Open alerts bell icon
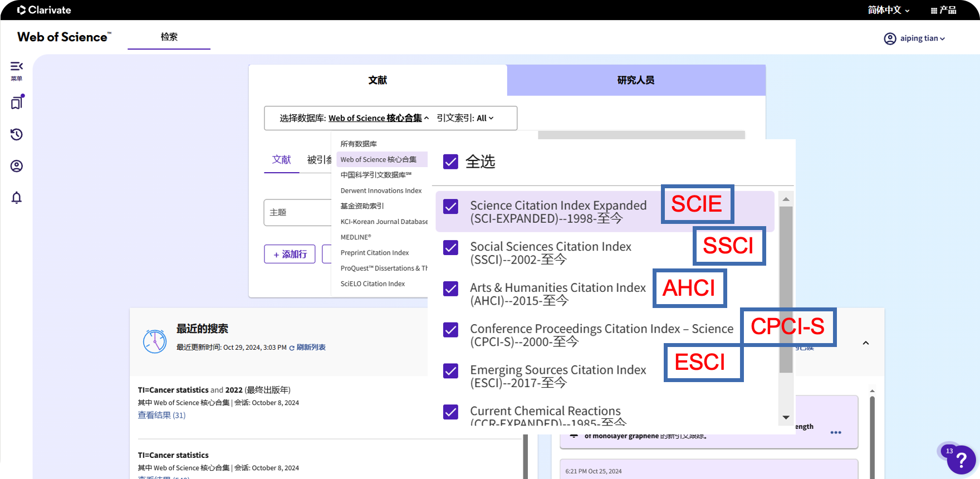 [x=17, y=198]
